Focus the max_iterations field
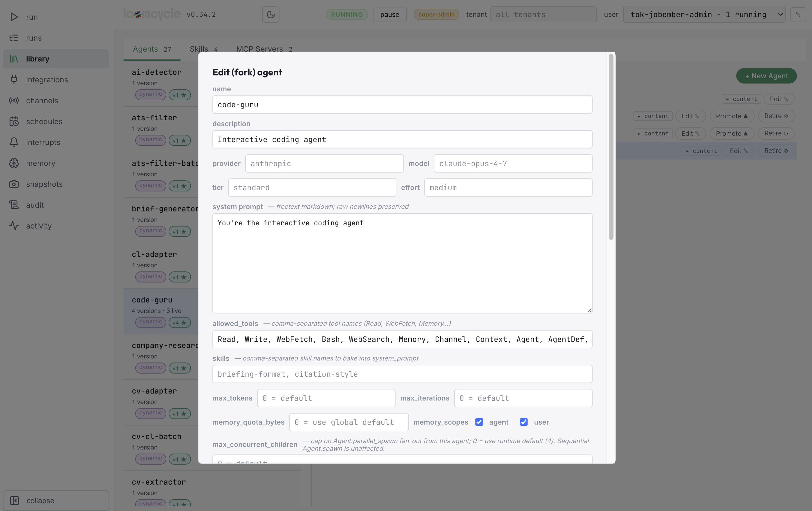Image resolution: width=812 pixels, height=511 pixels. coord(523,398)
